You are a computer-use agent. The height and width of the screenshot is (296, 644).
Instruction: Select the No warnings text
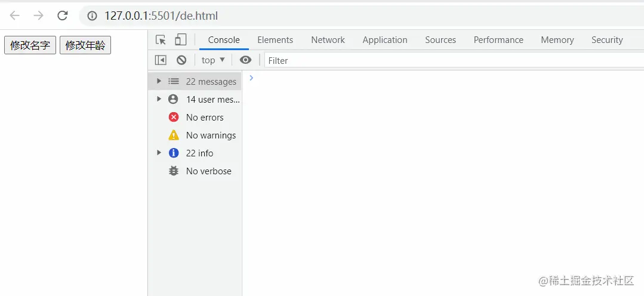[211, 135]
